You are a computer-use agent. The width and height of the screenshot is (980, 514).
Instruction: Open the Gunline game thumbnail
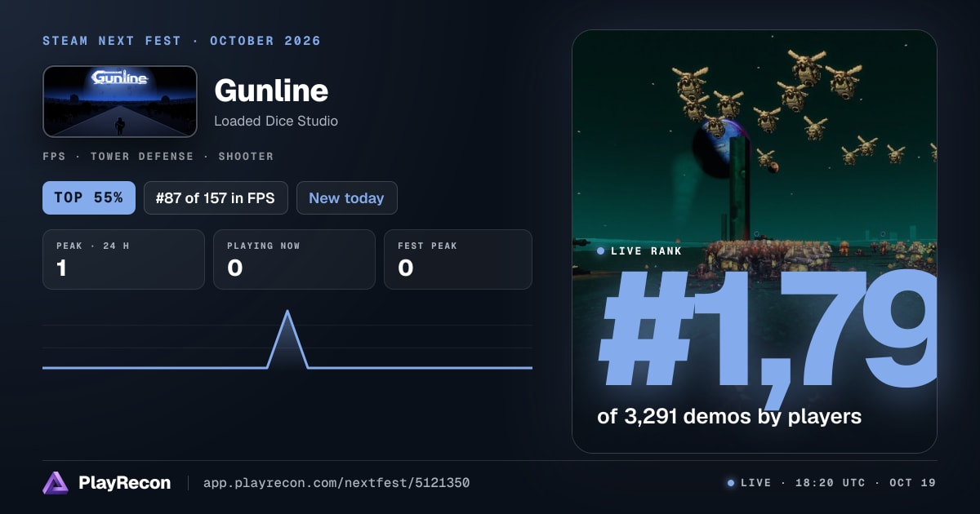tap(120, 101)
